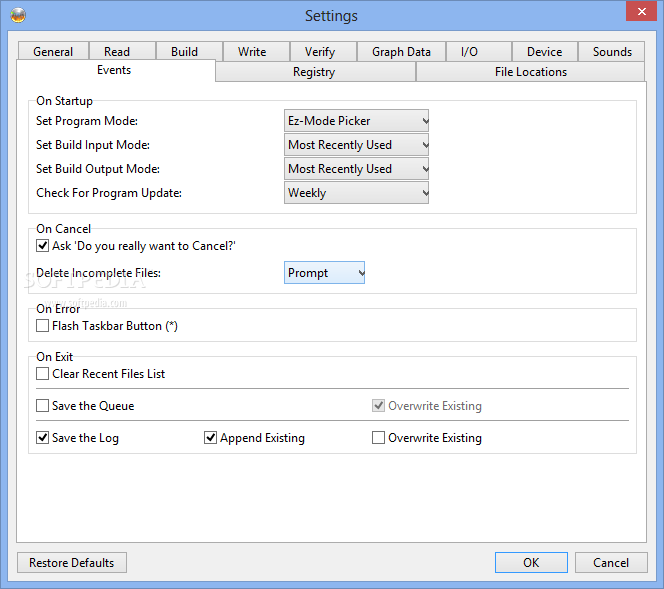The height and width of the screenshot is (589, 664).
Task: Open the Set Program Mode dropdown
Action: pos(356,121)
